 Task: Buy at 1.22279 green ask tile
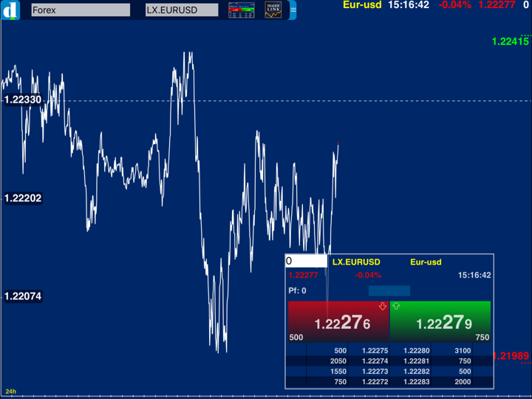pyautogui.click(x=440, y=322)
